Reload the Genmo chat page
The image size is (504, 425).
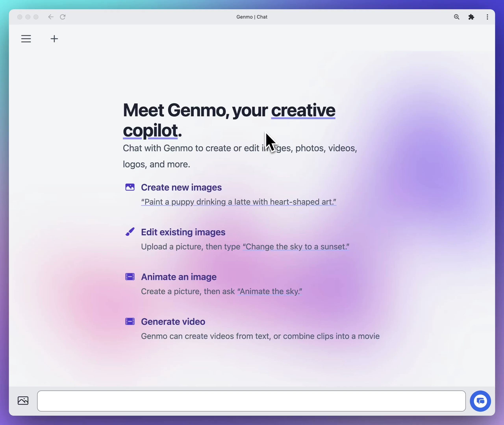pos(63,17)
